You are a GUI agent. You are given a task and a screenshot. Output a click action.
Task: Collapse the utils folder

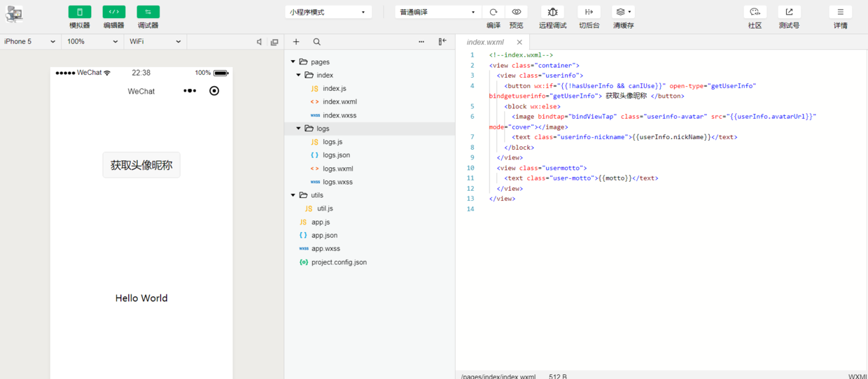tap(293, 195)
